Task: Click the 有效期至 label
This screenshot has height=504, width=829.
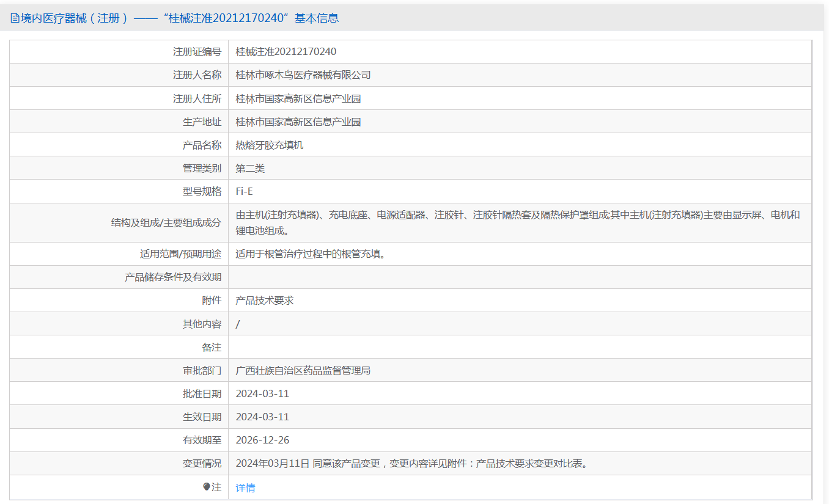Action: (x=202, y=440)
